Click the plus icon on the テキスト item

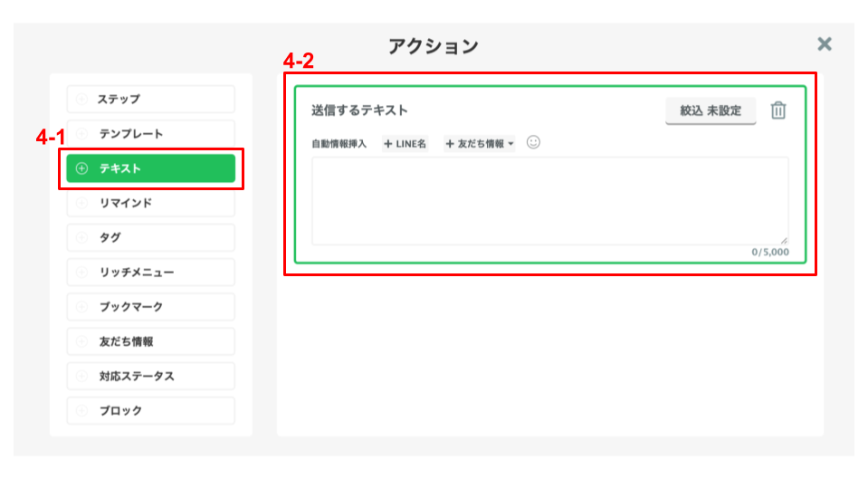point(82,168)
